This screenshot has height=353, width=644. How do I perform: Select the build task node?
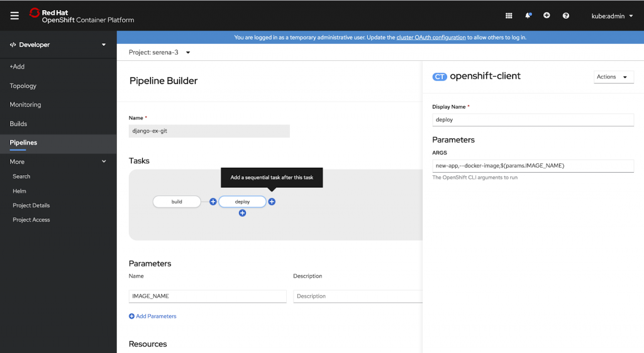[x=177, y=202]
